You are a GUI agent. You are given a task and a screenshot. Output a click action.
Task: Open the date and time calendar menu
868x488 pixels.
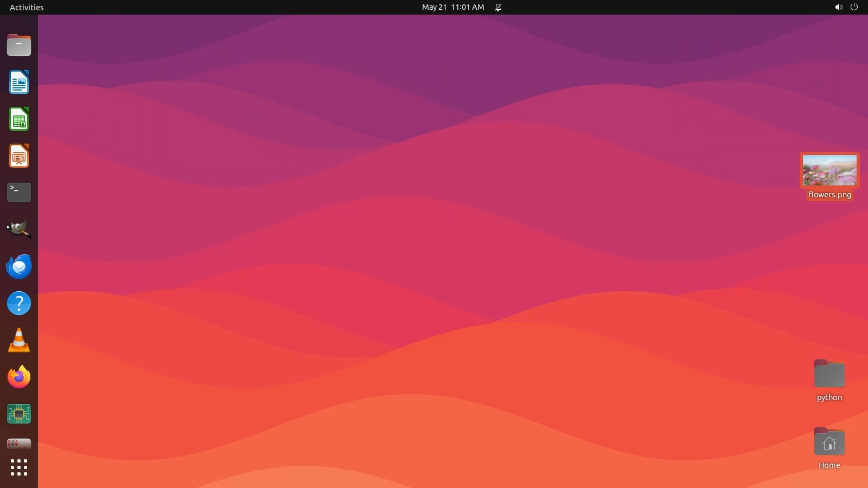453,7
